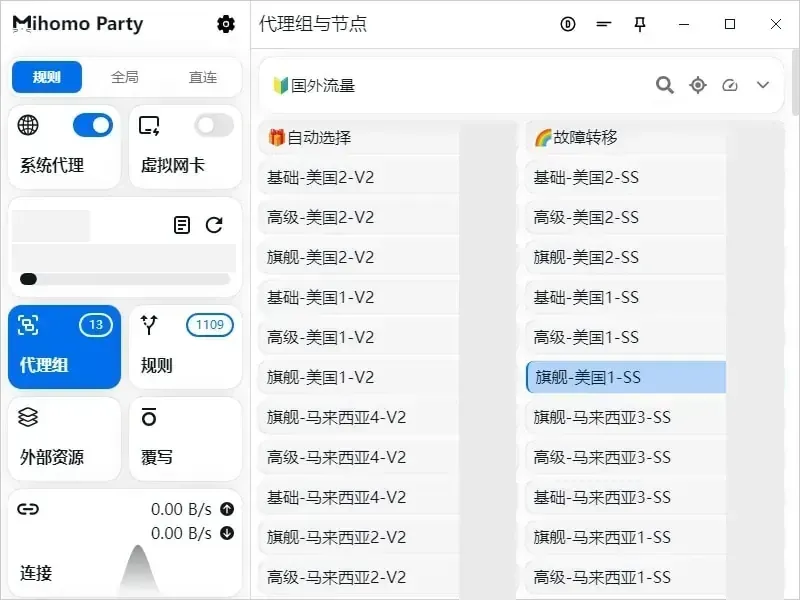Click the highlighted 旗舰-美国1-SS node

coord(625,377)
